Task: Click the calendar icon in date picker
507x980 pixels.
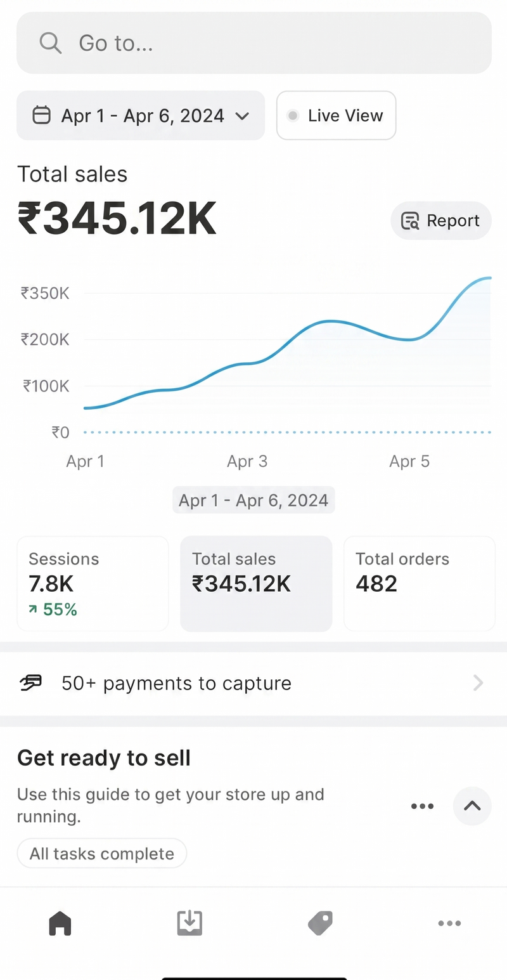Action: pos(41,115)
